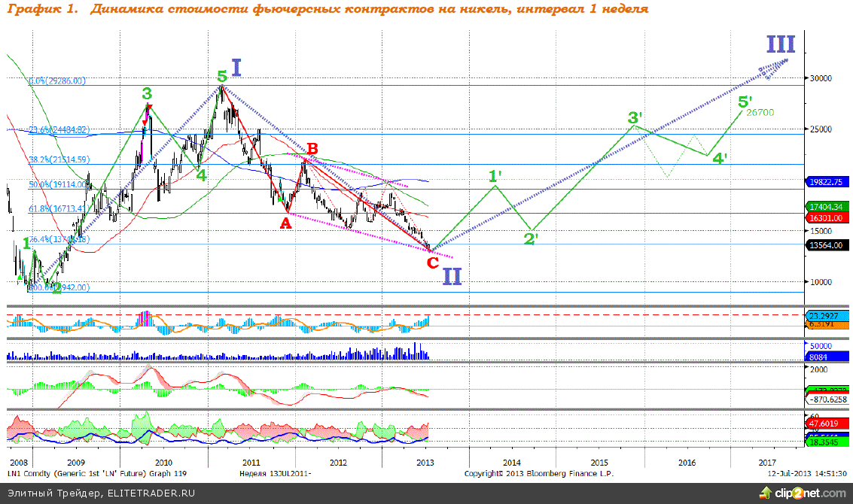Select the 50.0%(19114.00) Fibonacci level label
The height and width of the screenshot is (504, 853).
pos(58,184)
